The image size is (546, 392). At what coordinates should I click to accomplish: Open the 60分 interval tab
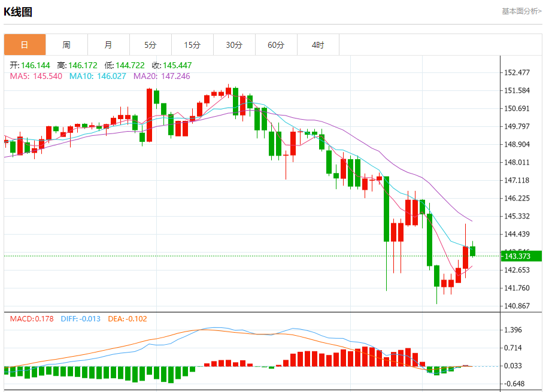[x=276, y=44]
